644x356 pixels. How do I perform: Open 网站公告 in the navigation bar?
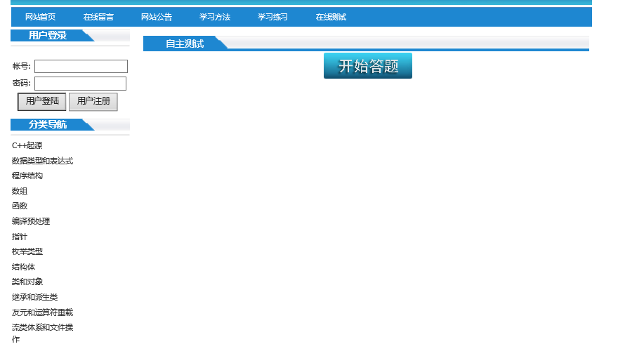click(x=157, y=18)
